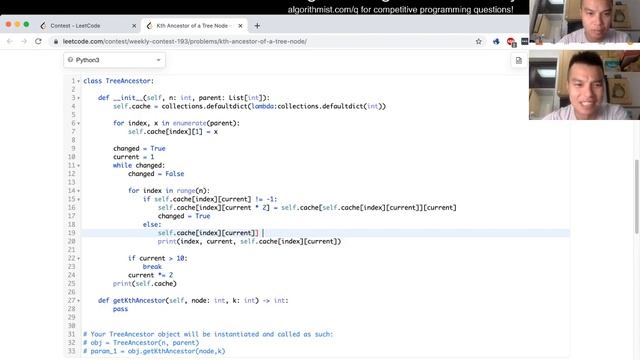Open the Python3 language dropdown

point(114,60)
